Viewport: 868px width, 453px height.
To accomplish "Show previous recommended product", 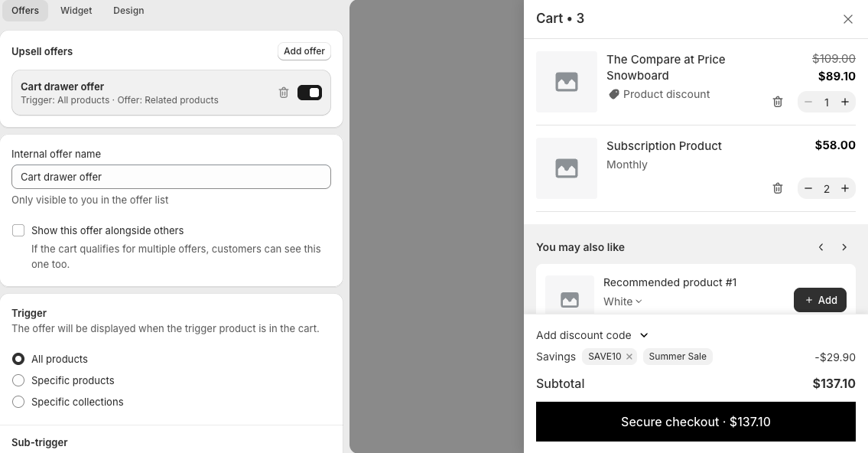I will [x=821, y=247].
